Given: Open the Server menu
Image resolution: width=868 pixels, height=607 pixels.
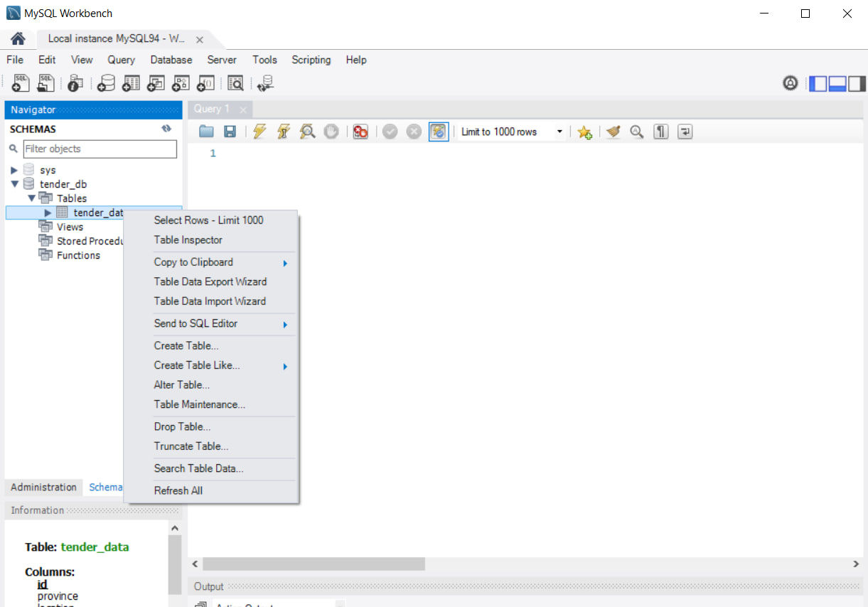Looking at the screenshot, I should (222, 60).
